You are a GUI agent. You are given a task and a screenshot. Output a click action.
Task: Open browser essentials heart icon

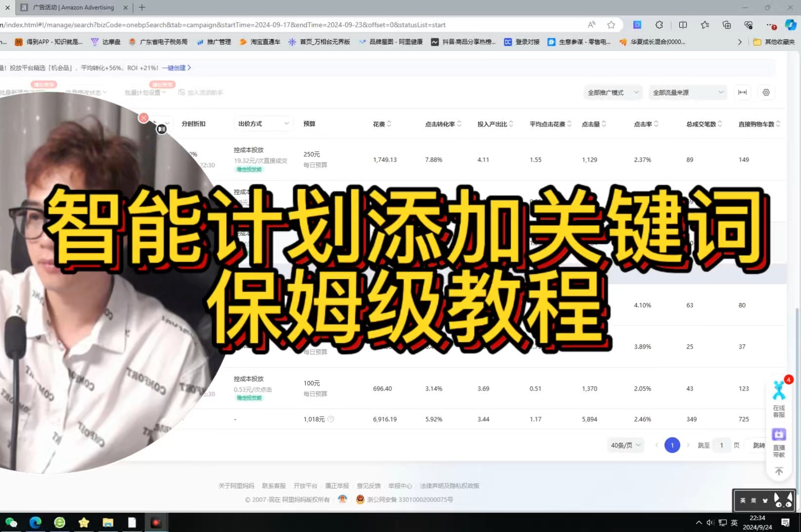coord(748,25)
